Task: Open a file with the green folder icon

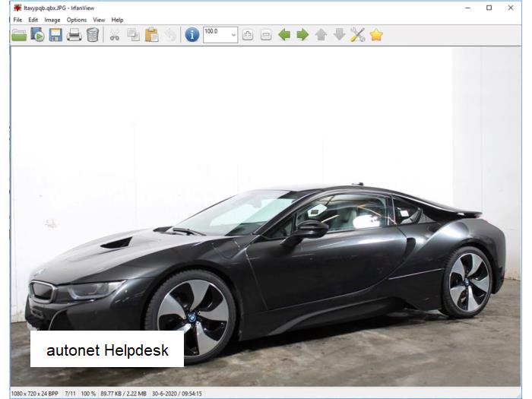Action: point(19,35)
